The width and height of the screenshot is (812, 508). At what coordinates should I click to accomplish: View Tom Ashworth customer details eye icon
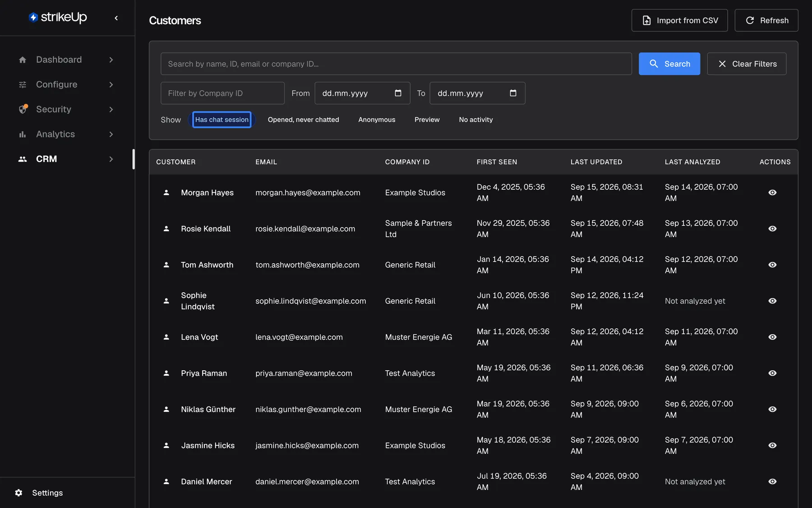[x=772, y=265]
